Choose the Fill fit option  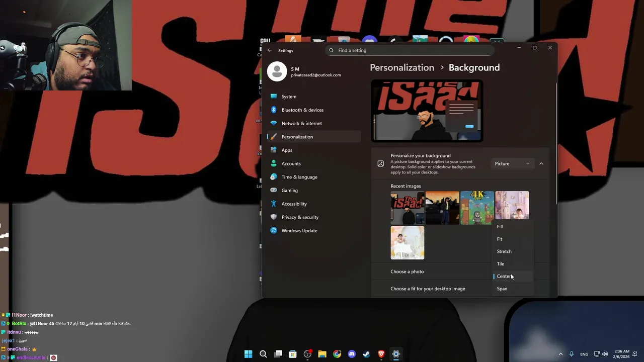[512, 227]
